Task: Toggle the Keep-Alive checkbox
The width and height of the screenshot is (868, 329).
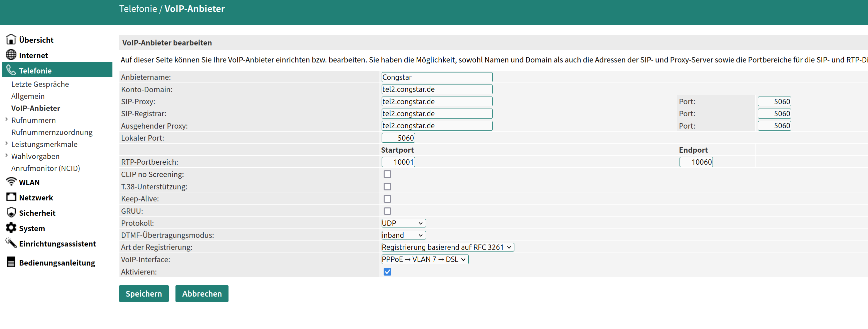Action: 387,199
